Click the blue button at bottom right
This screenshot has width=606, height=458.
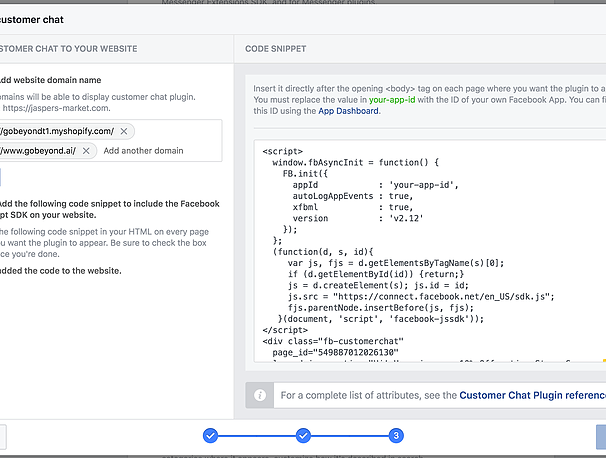601,437
